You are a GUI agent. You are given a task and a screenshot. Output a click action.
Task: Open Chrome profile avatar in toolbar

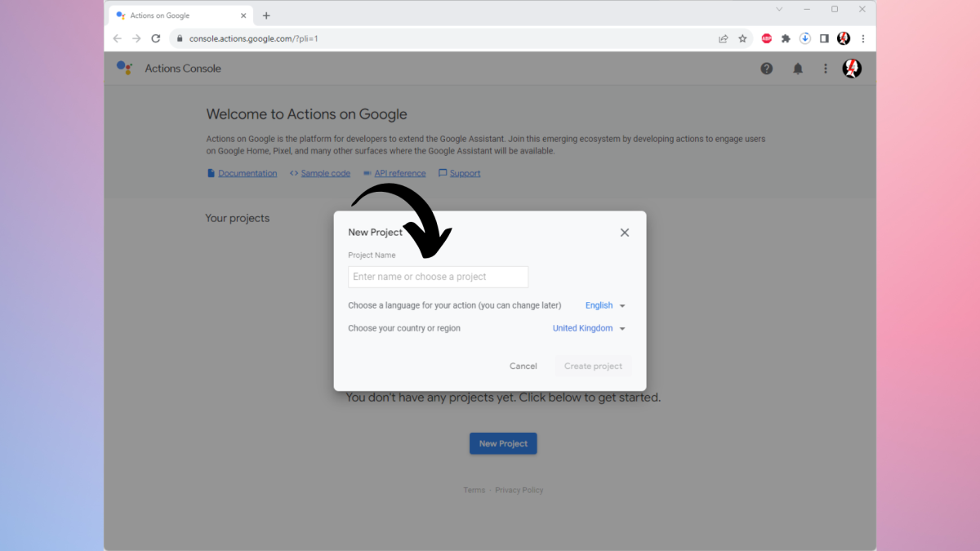coord(844,38)
